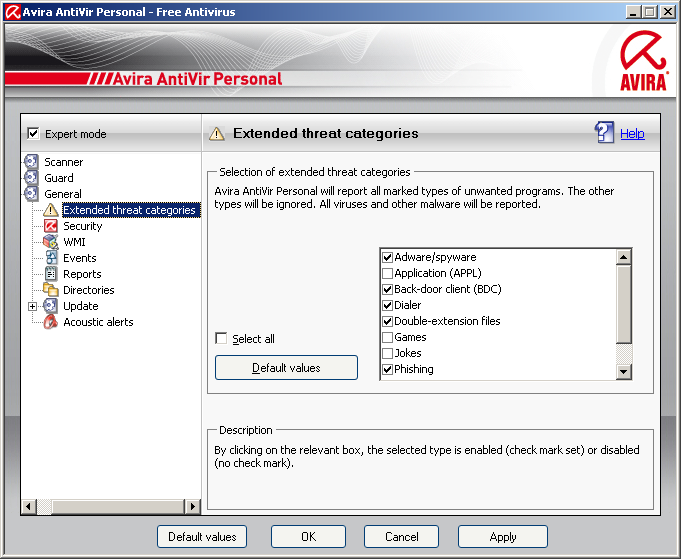Click the tree pane scroll left arrow

tap(29, 506)
